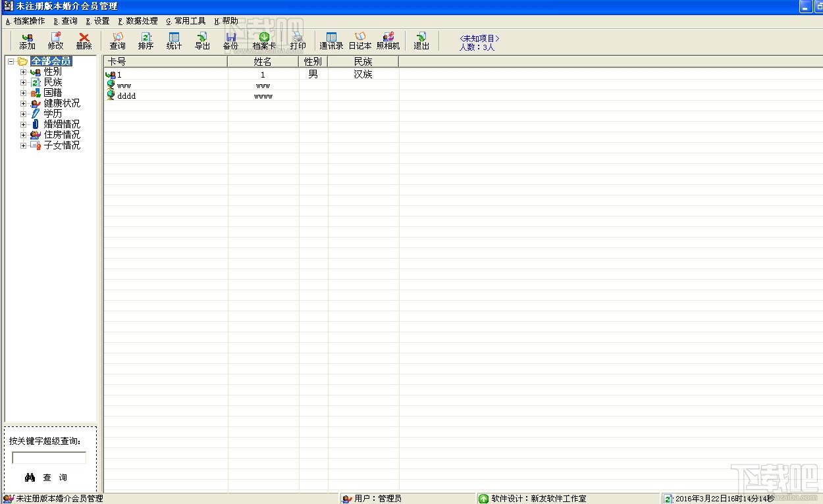Expand the 性别 tree node

click(x=24, y=72)
